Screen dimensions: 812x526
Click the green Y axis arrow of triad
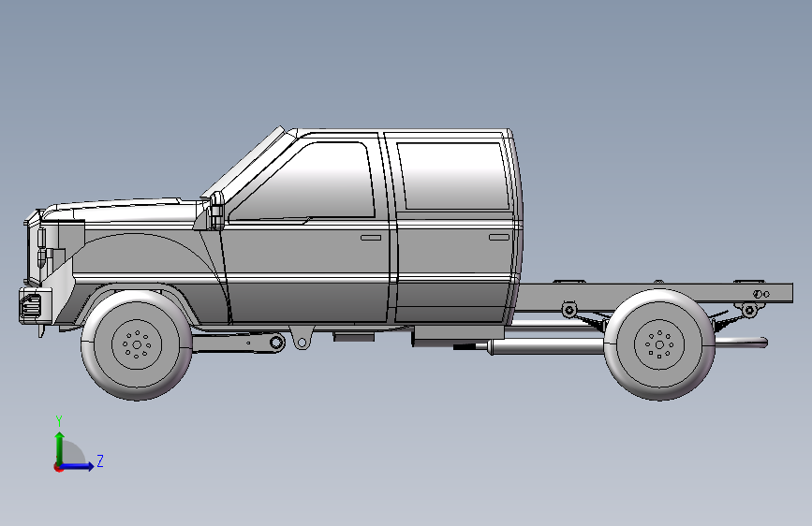(60, 447)
